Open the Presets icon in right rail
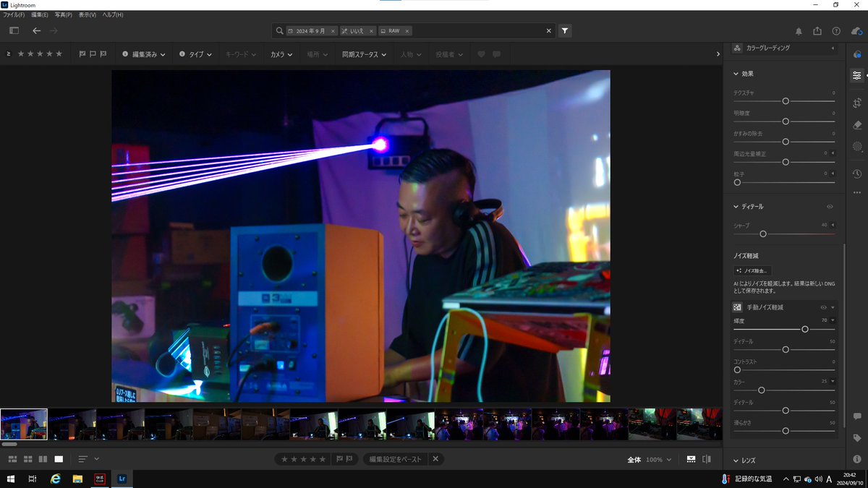The image size is (868, 488). (x=857, y=54)
